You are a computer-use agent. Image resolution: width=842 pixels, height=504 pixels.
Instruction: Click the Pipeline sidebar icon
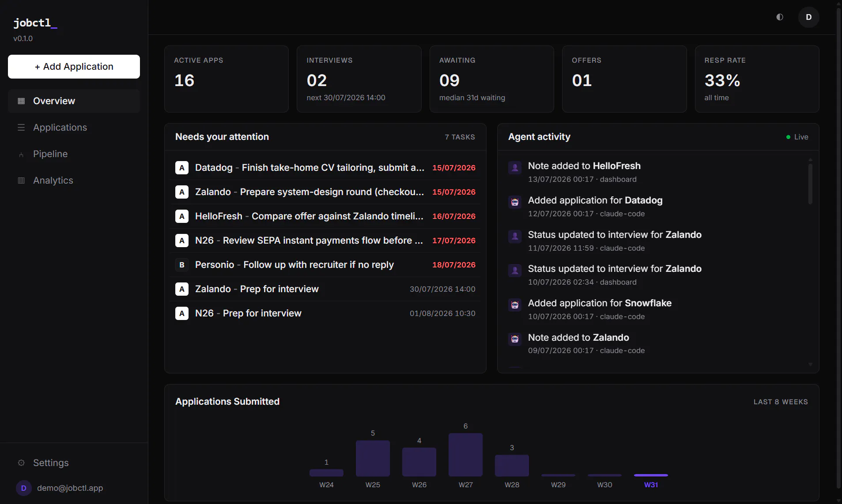click(x=21, y=154)
